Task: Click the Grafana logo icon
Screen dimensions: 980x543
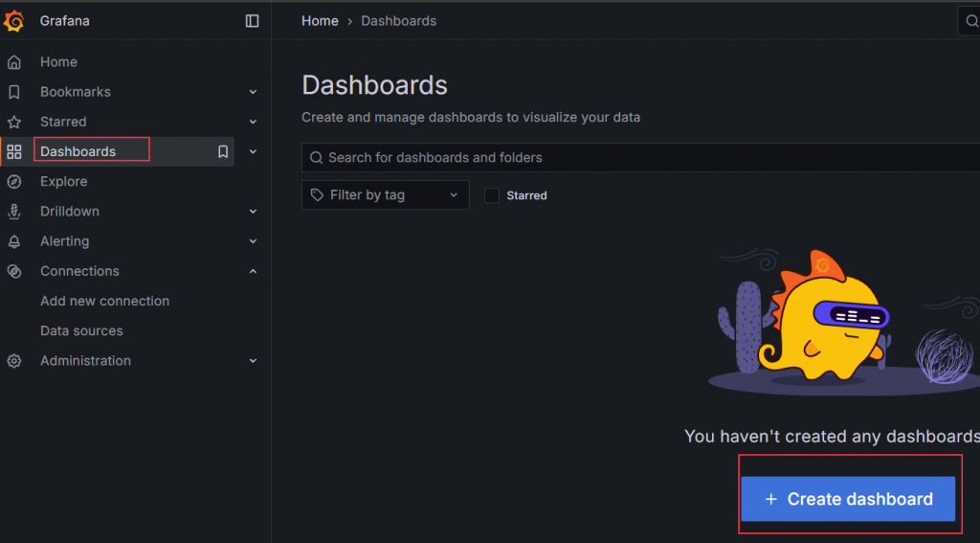Action: pyautogui.click(x=13, y=21)
